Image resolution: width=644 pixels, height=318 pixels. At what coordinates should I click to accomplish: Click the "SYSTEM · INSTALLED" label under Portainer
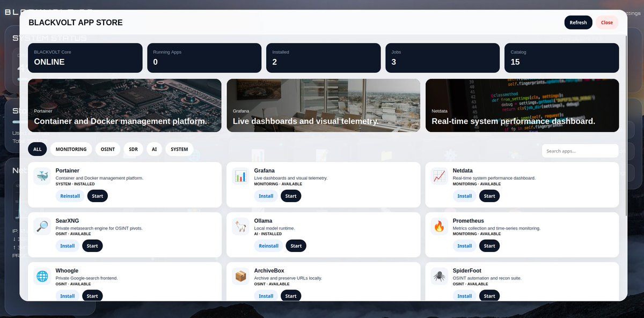pyautogui.click(x=75, y=184)
